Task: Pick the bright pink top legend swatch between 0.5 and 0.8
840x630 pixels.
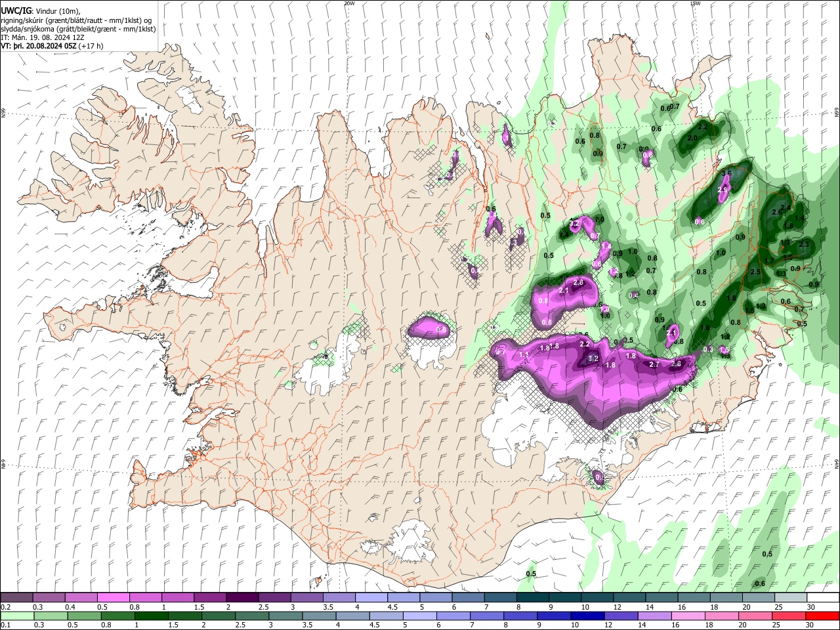Action: coord(114,598)
